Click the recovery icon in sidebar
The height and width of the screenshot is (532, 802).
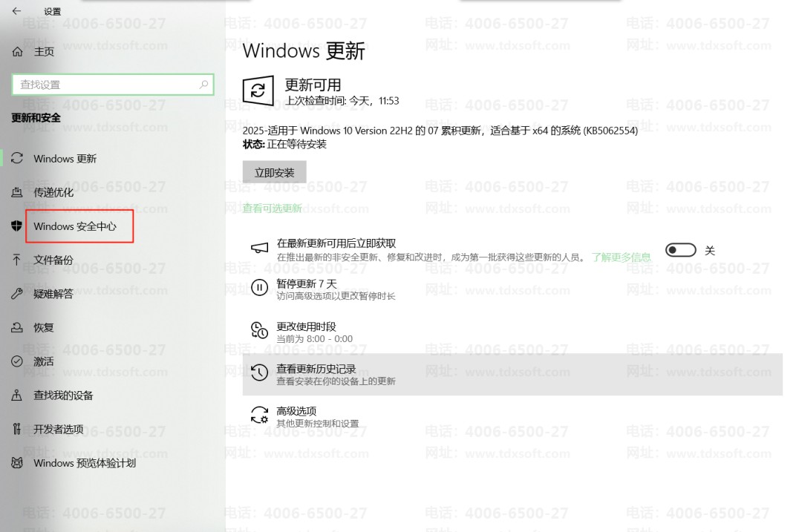[17, 327]
